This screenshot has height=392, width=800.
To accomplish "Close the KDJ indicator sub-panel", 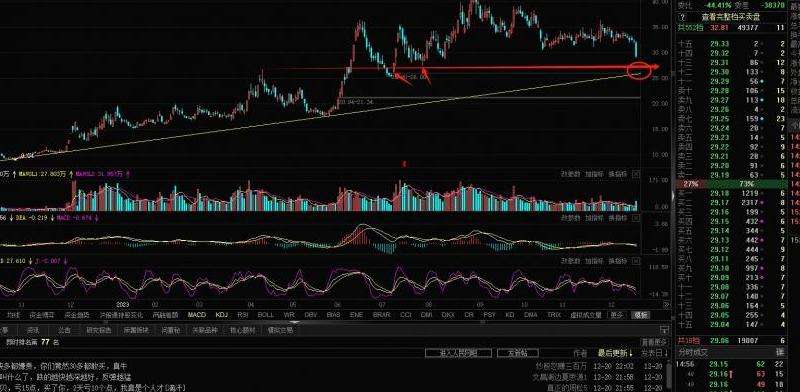I will pyautogui.click(x=636, y=261).
